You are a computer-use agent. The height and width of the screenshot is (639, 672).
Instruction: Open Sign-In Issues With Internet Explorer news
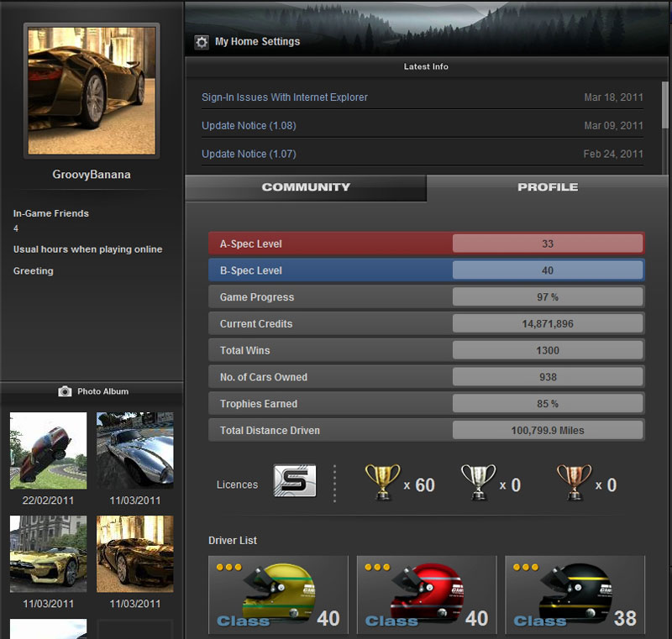[285, 97]
